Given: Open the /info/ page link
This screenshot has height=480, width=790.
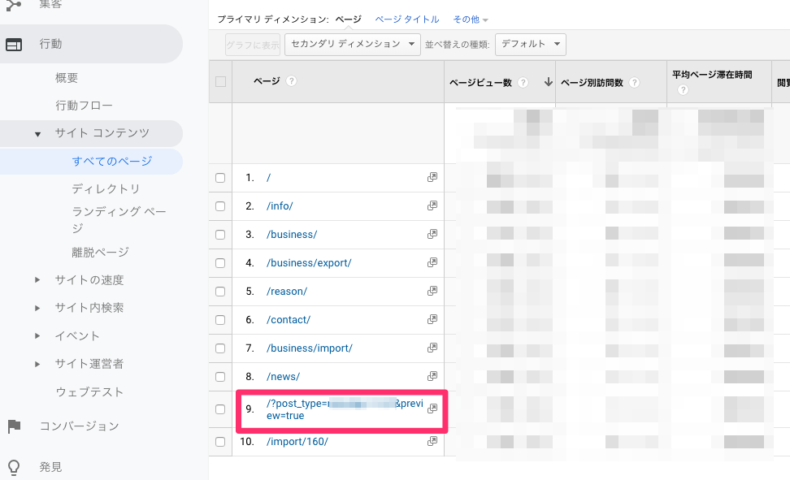Looking at the screenshot, I should [x=280, y=206].
